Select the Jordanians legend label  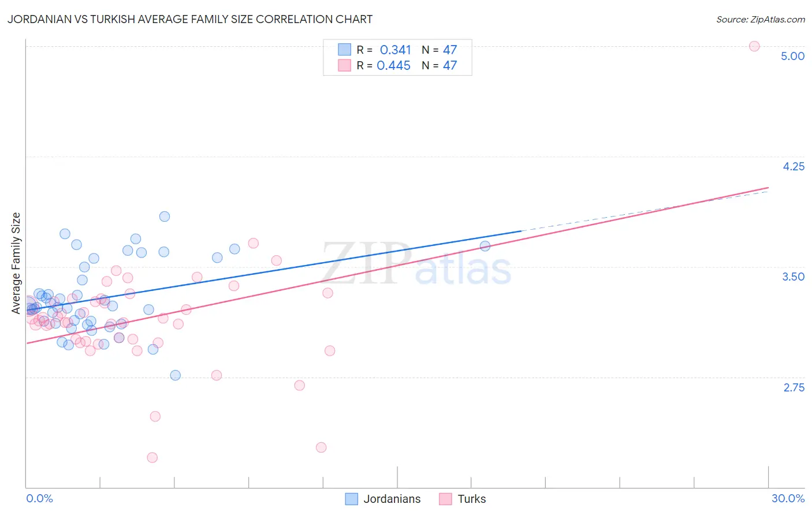[x=392, y=499]
